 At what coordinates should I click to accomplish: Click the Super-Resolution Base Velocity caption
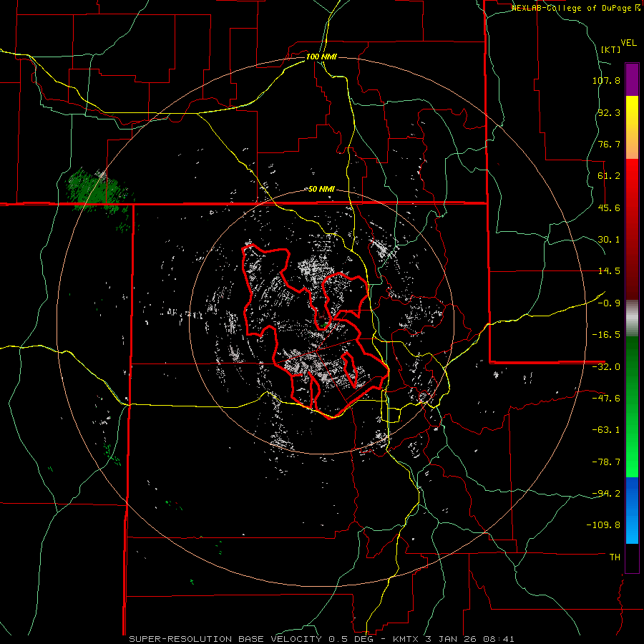pyautogui.click(x=321, y=639)
